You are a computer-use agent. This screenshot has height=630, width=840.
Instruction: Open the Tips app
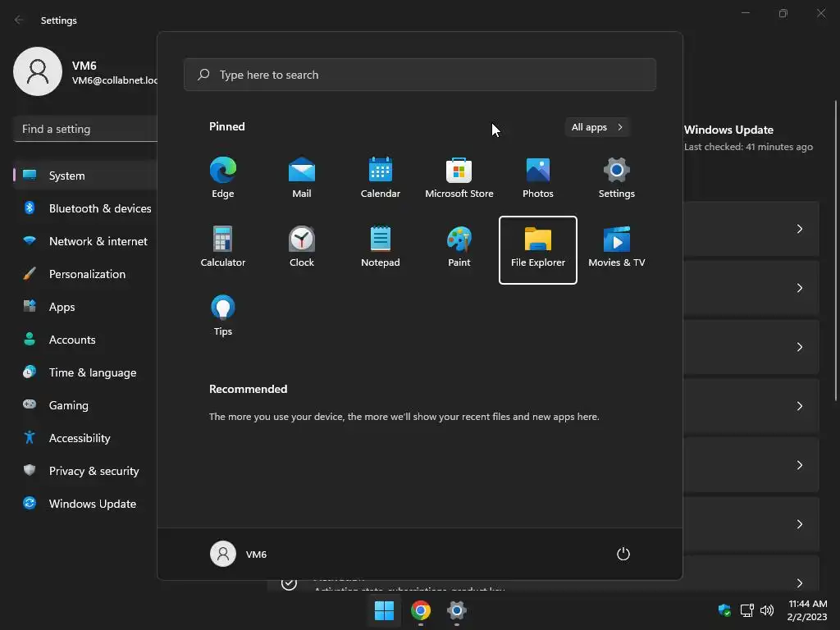pyautogui.click(x=223, y=316)
